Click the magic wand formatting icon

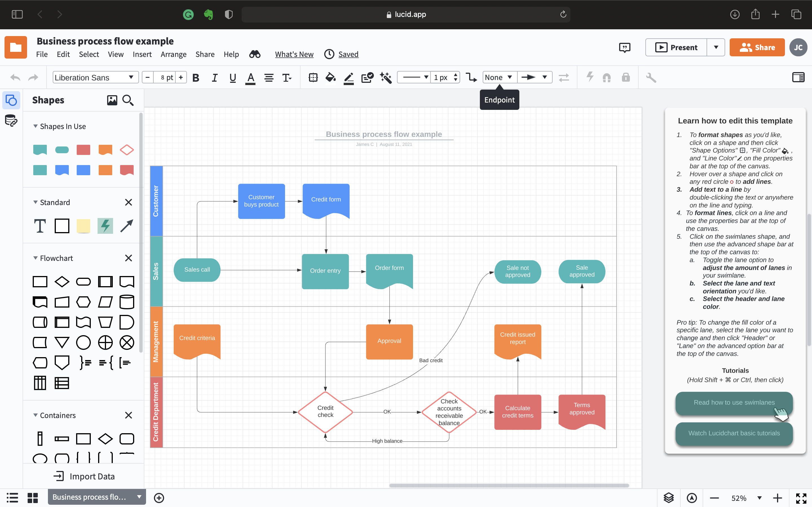[x=385, y=77]
